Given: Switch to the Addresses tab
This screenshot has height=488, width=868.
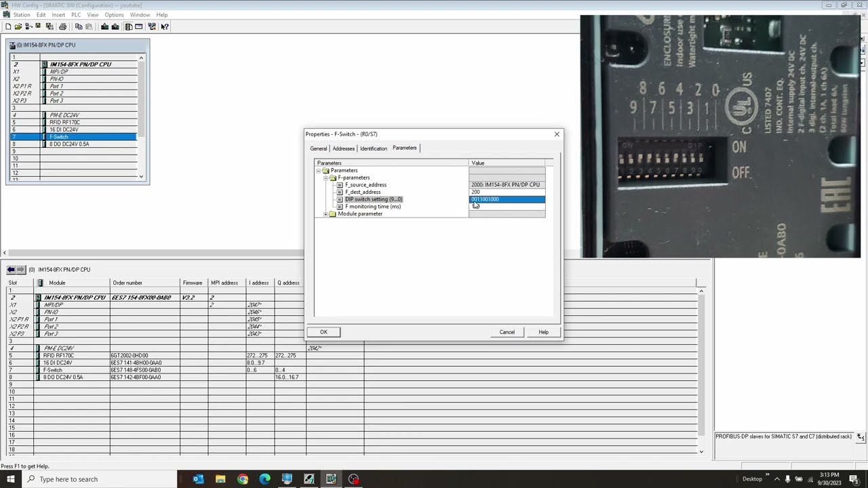Looking at the screenshot, I should point(344,148).
